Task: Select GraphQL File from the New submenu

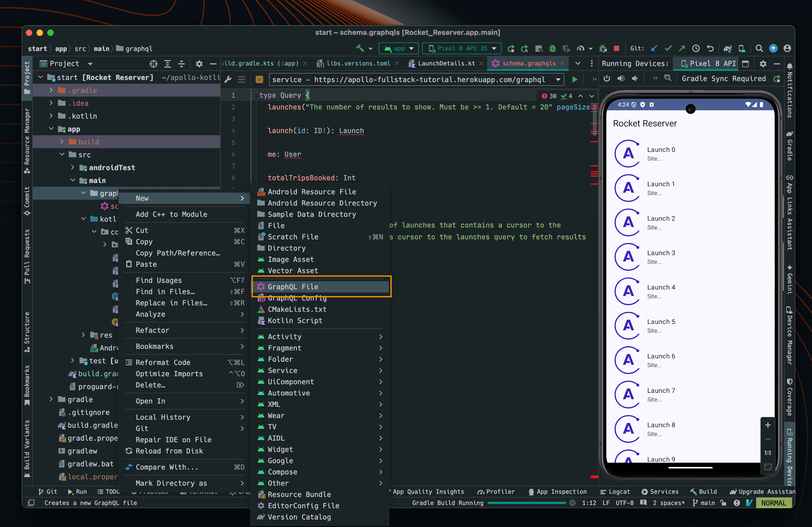Action: click(x=293, y=287)
